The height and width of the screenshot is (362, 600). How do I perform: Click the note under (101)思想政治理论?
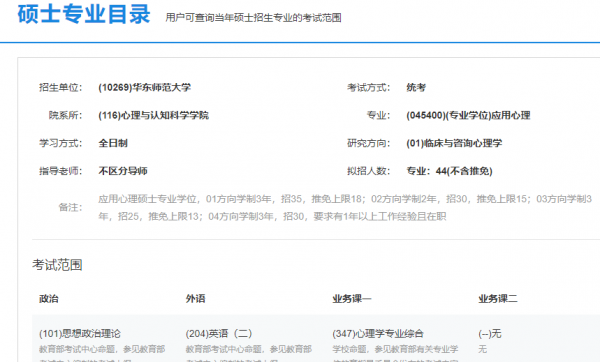coord(102,353)
